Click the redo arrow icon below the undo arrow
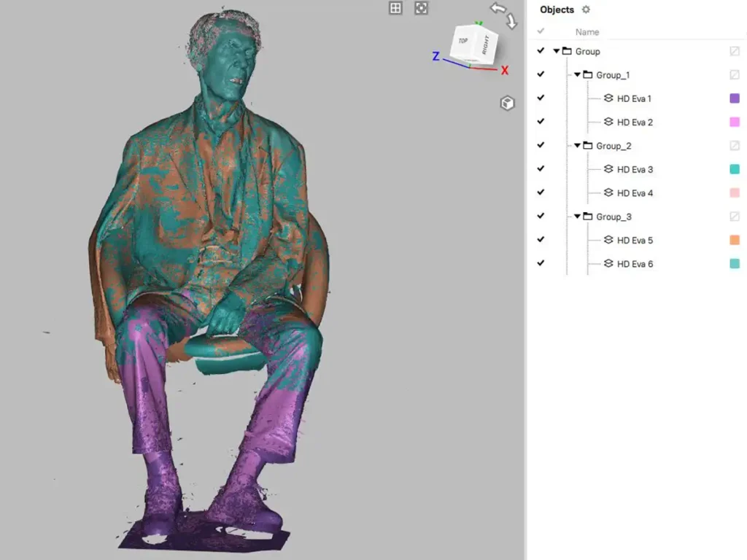Screen dimensions: 747x560 coord(511,20)
